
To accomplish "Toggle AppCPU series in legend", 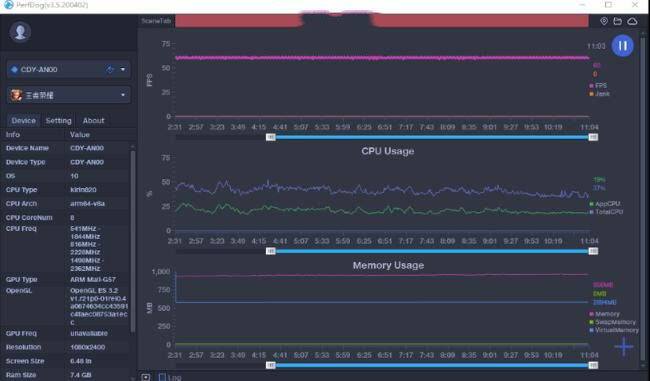I will [604, 204].
